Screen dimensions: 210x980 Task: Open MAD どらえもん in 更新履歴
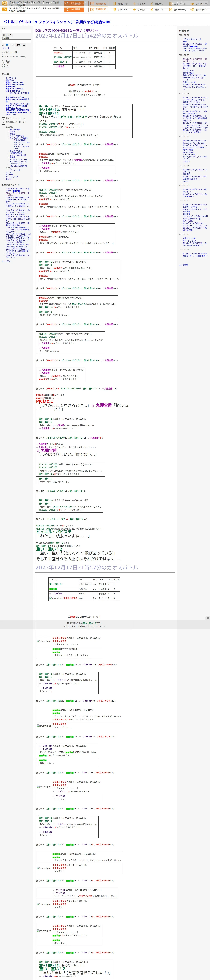click(190, 241)
